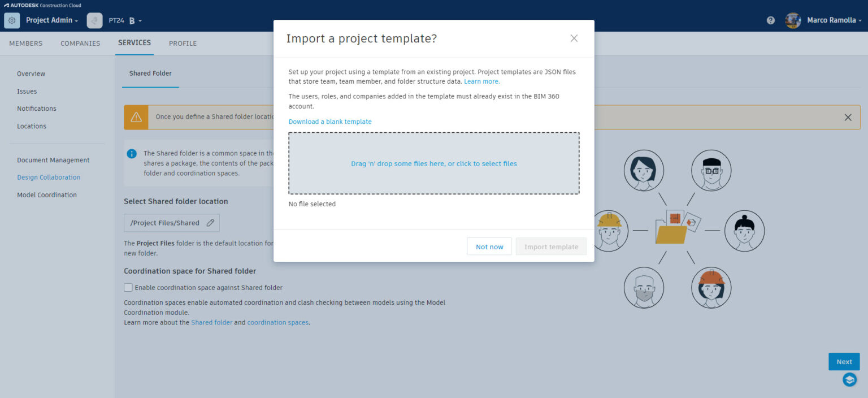Switch to the Members tab
Viewport: 868px width, 398px height.
pos(26,44)
